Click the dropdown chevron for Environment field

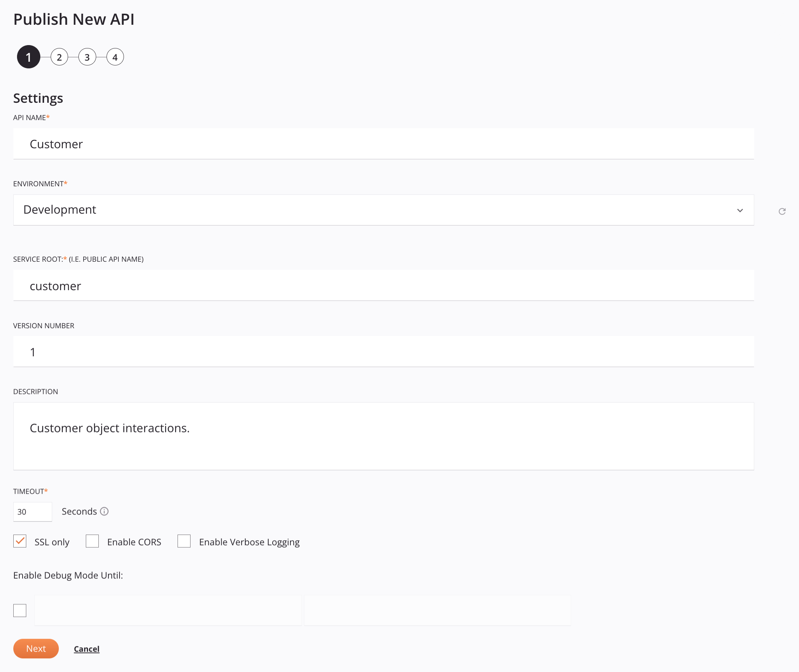tap(739, 210)
